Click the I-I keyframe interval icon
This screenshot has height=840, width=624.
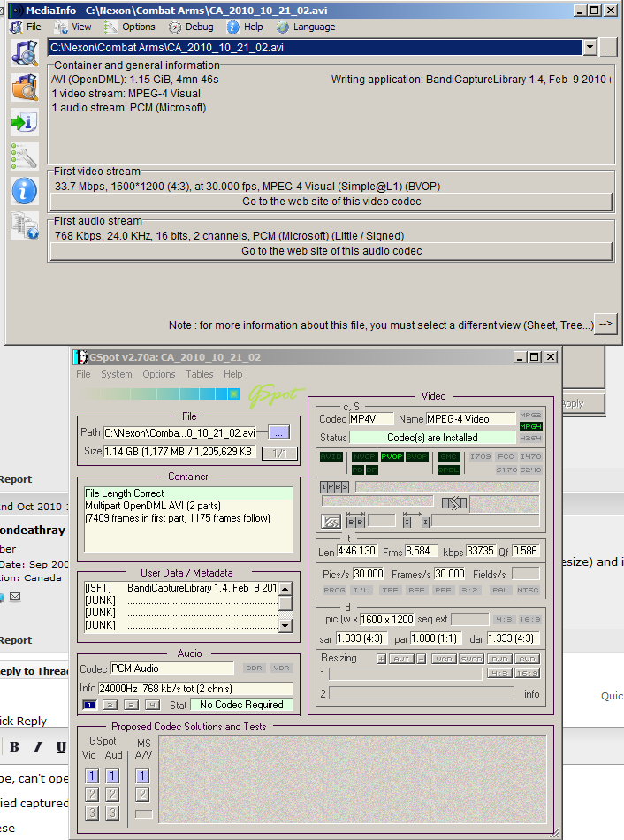tap(416, 521)
